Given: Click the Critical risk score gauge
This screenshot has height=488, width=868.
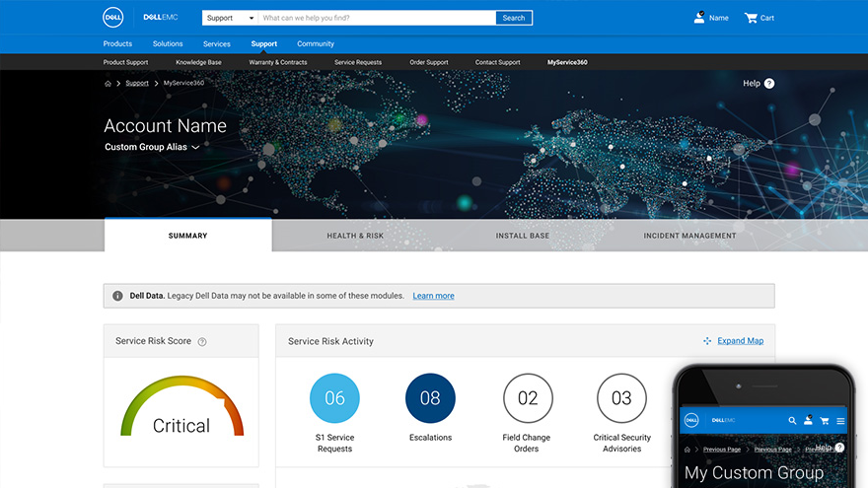Looking at the screenshot, I should click(x=181, y=406).
